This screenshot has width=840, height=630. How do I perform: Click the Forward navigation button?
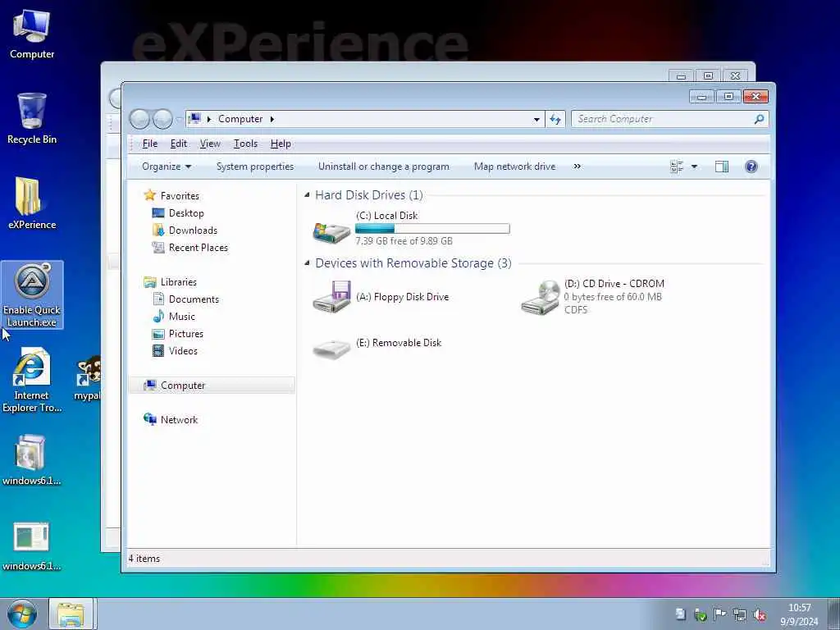(162, 119)
